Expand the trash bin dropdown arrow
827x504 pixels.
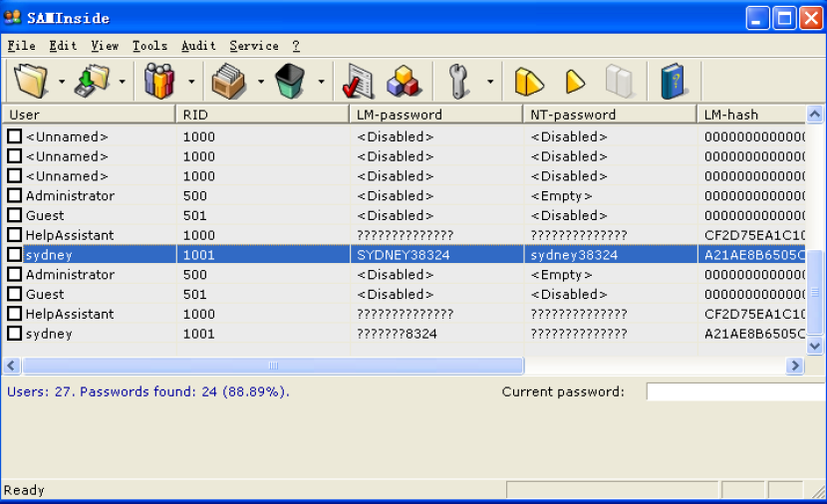coord(321,82)
